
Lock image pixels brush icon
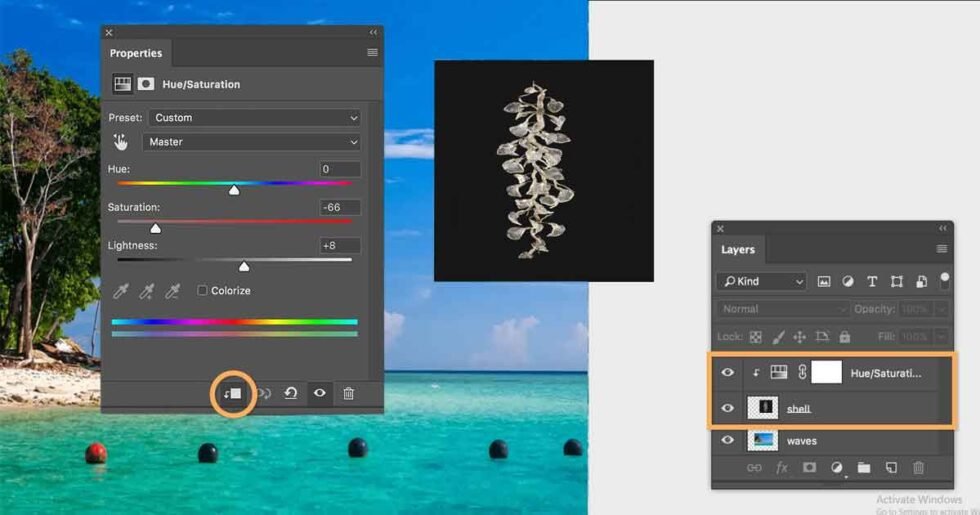778,337
